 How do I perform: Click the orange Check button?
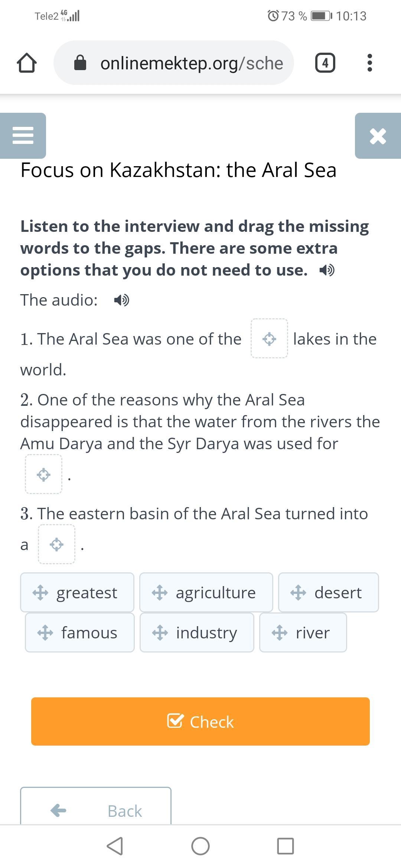(x=200, y=721)
